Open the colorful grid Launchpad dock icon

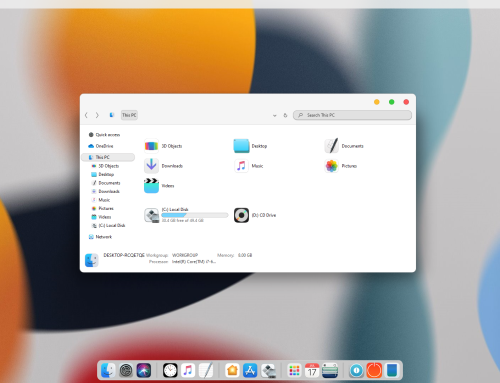coord(294,370)
